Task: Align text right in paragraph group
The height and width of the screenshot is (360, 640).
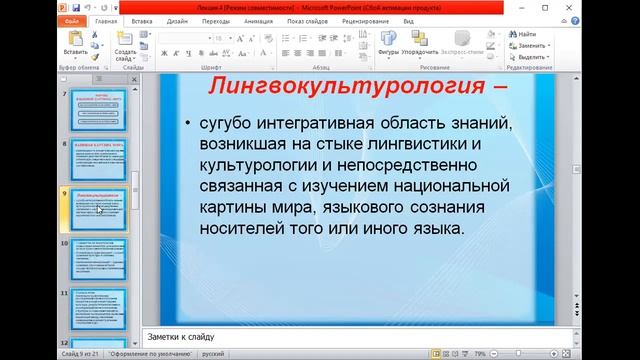Action: [x=310, y=53]
